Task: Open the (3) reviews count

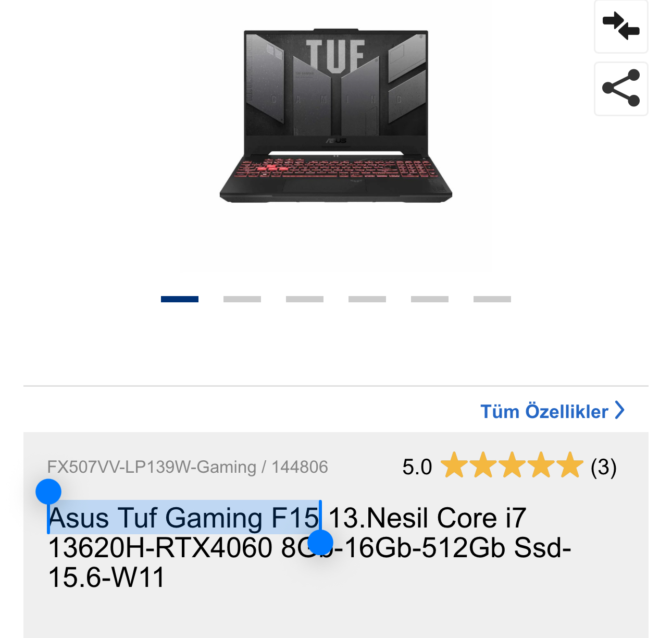Action: [604, 467]
